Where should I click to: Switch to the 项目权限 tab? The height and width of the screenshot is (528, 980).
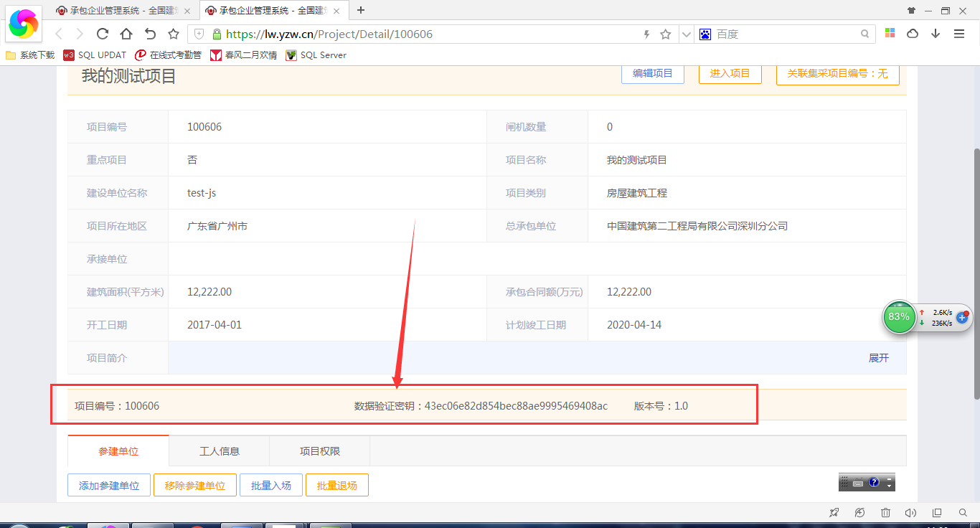tap(320, 451)
